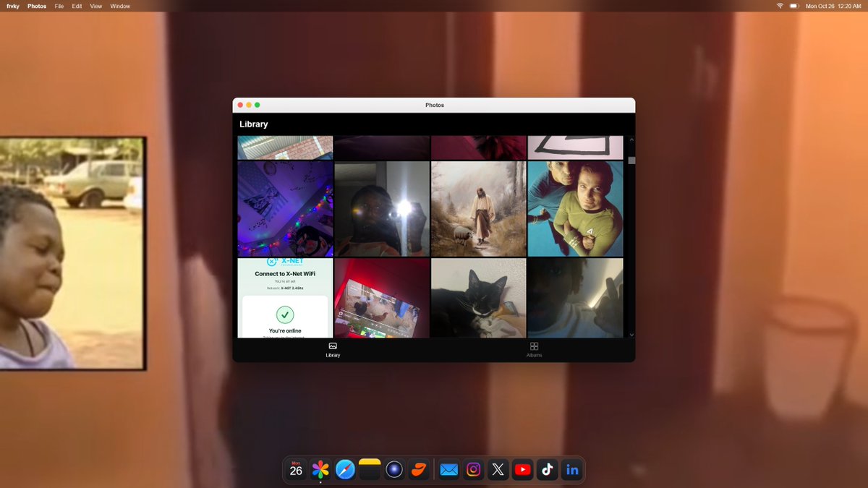Click the Library heading in Photos
The width and height of the screenshot is (868, 488).
[254, 124]
